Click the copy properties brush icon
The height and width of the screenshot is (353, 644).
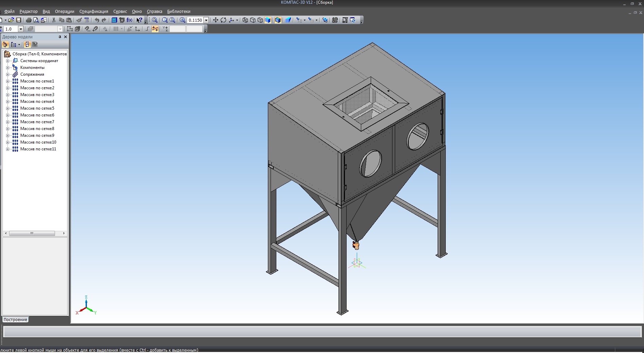[x=79, y=20]
